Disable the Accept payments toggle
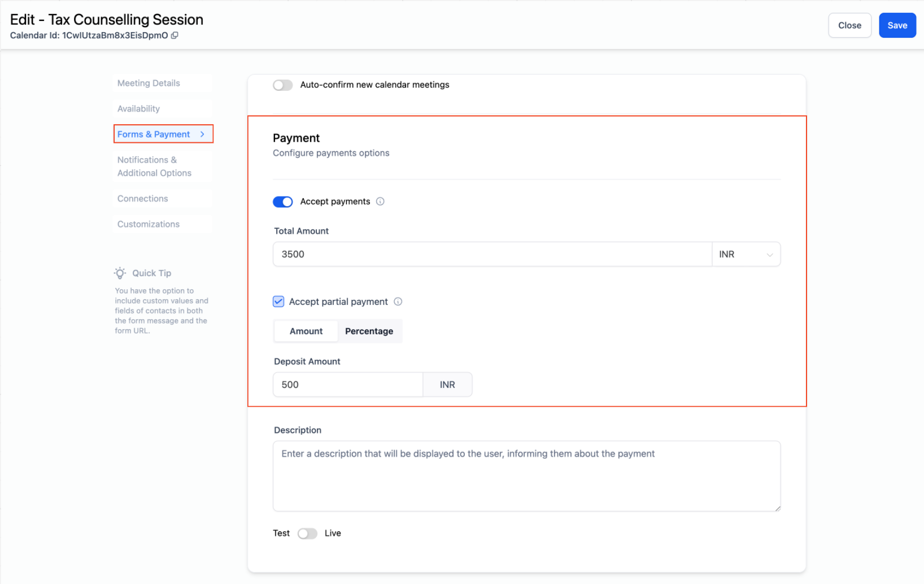 (x=282, y=202)
